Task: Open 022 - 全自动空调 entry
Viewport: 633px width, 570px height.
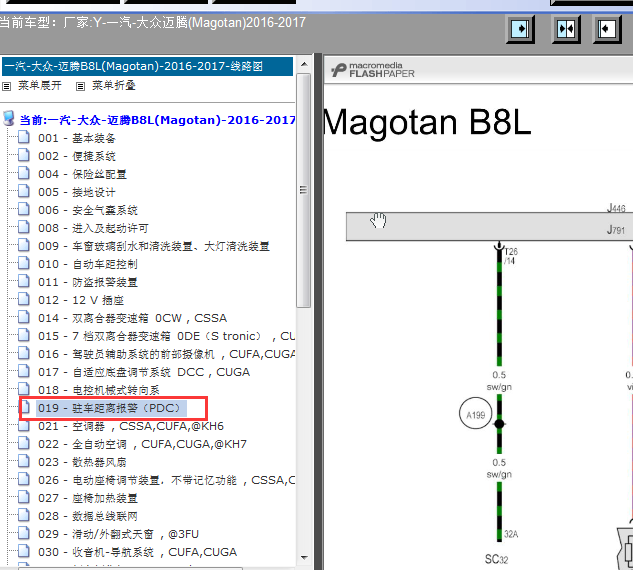Action: click(x=142, y=444)
